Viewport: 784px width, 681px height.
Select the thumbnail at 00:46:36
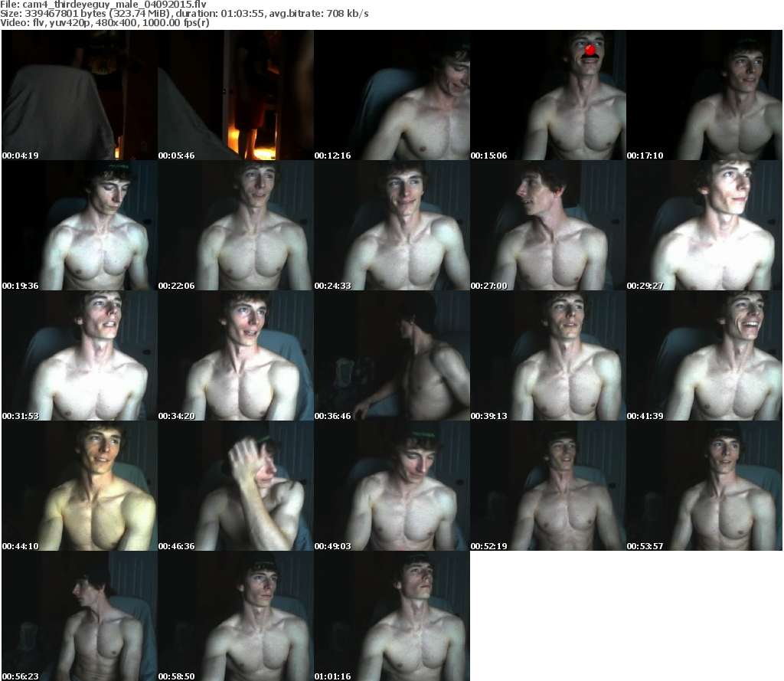click(x=236, y=486)
